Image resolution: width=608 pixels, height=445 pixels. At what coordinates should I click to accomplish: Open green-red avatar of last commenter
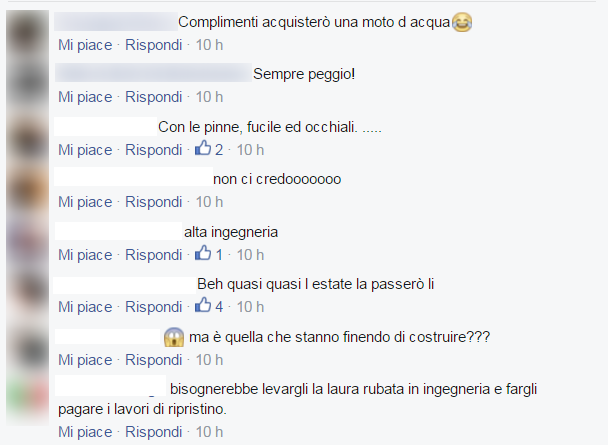[x=28, y=399]
